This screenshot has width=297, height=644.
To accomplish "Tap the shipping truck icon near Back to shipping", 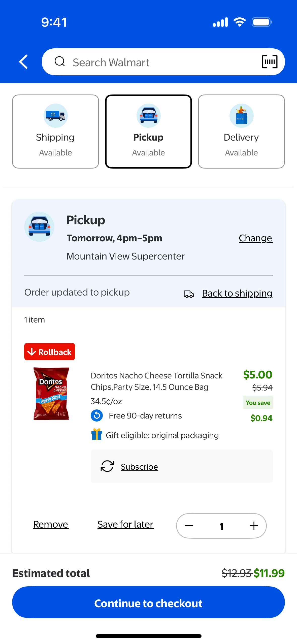I will tap(189, 294).
